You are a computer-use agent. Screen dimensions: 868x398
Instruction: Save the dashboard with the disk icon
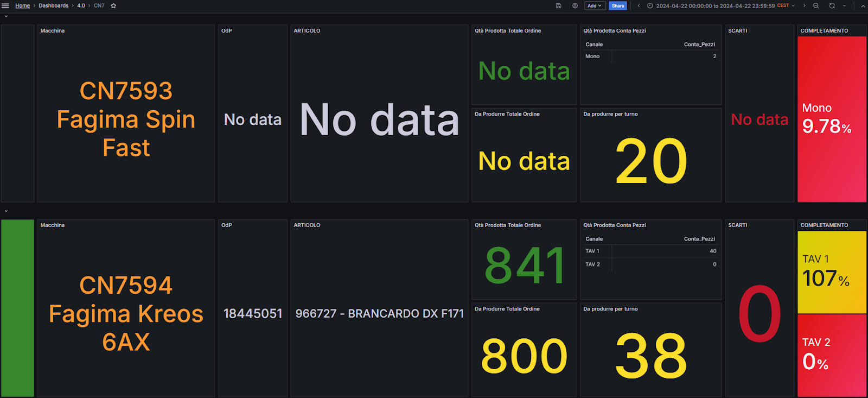(558, 5)
